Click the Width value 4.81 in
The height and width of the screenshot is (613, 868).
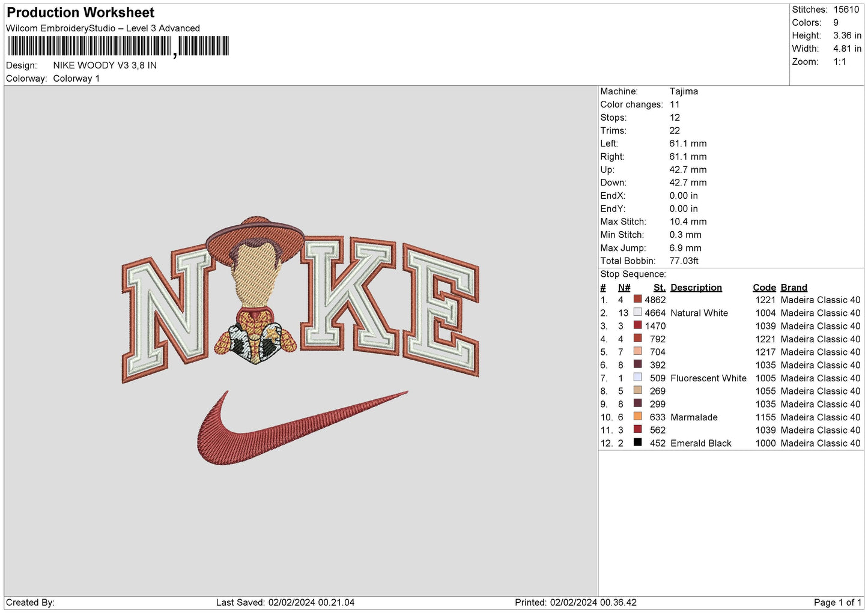848,49
